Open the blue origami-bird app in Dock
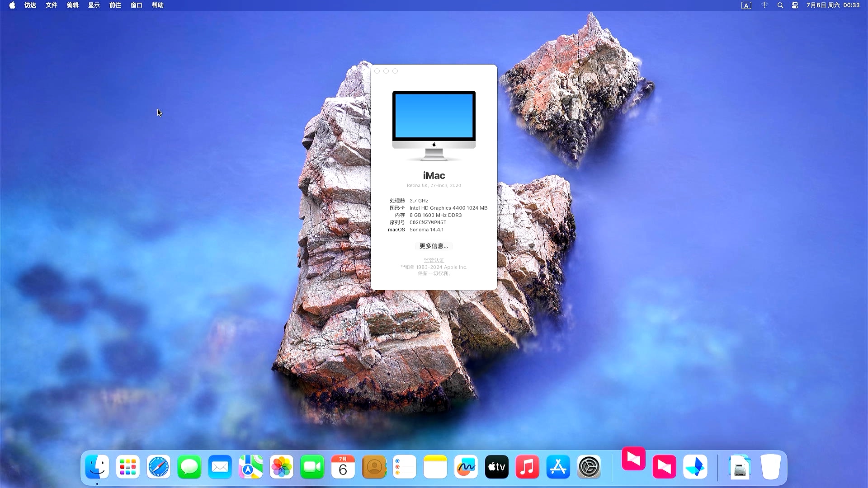Image resolution: width=868 pixels, height=488 pixels. click(695, 467)
